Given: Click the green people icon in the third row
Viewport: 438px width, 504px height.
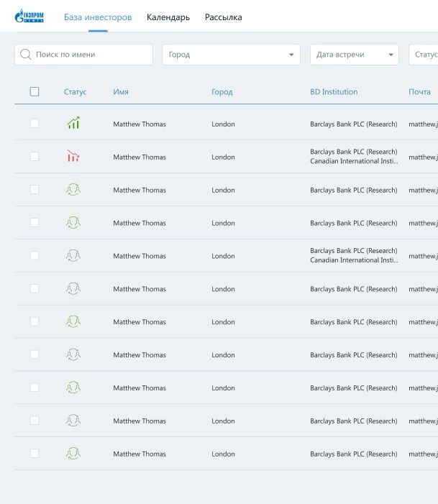Looking at the screenshot, I should tap(73, 190).
